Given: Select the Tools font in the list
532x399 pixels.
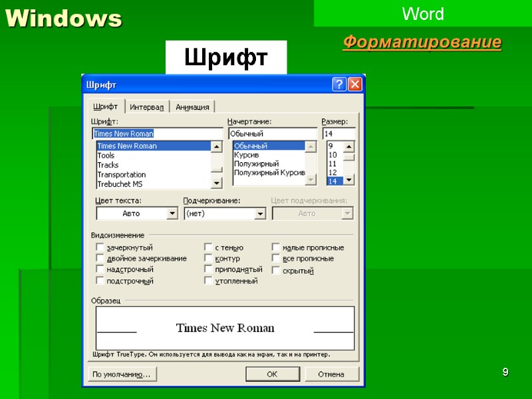Looking at the screenshot, I should [x=154, y=156].
